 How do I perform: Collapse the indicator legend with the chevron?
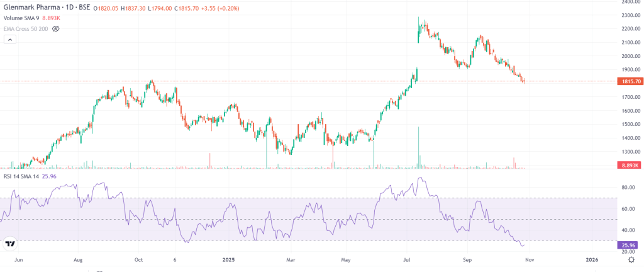(10, 40)
